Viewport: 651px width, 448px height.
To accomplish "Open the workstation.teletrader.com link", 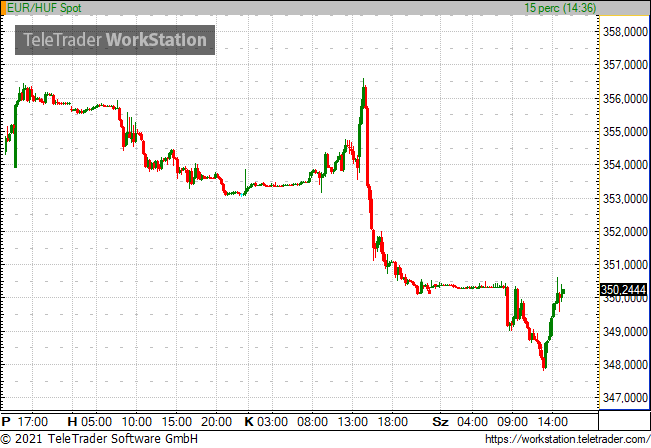I will (568, 439).
